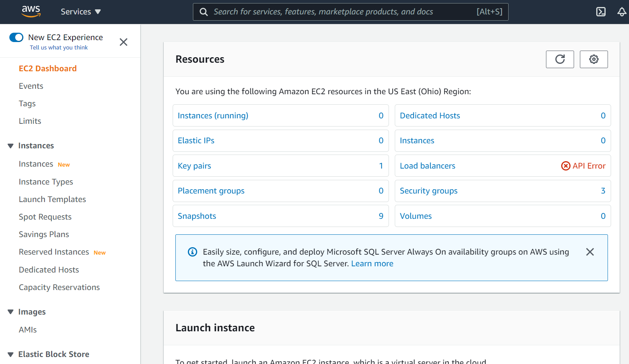Collapse the Images section

pyautogui.click(x=10, y=311)
